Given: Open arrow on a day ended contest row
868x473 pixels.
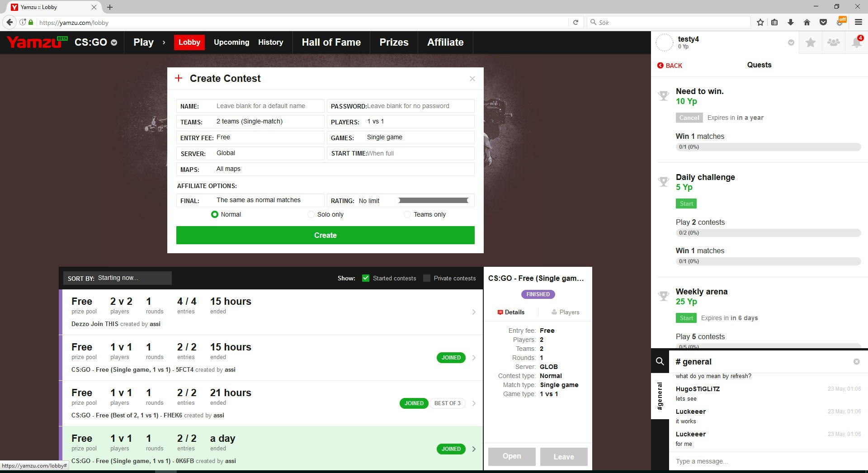Looking at the screenshot, I should pyautogui.click(x=474, y=449).
